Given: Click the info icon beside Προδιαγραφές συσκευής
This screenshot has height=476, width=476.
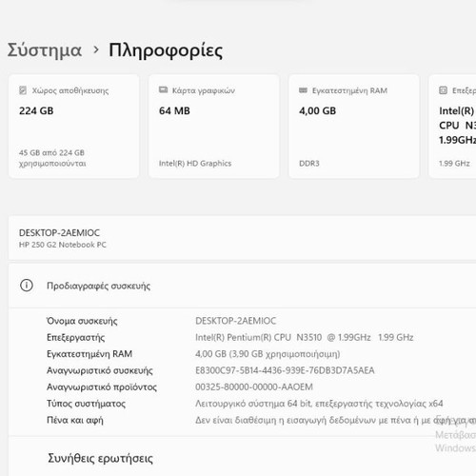Looking at the screenshot, I should (27, 286).
